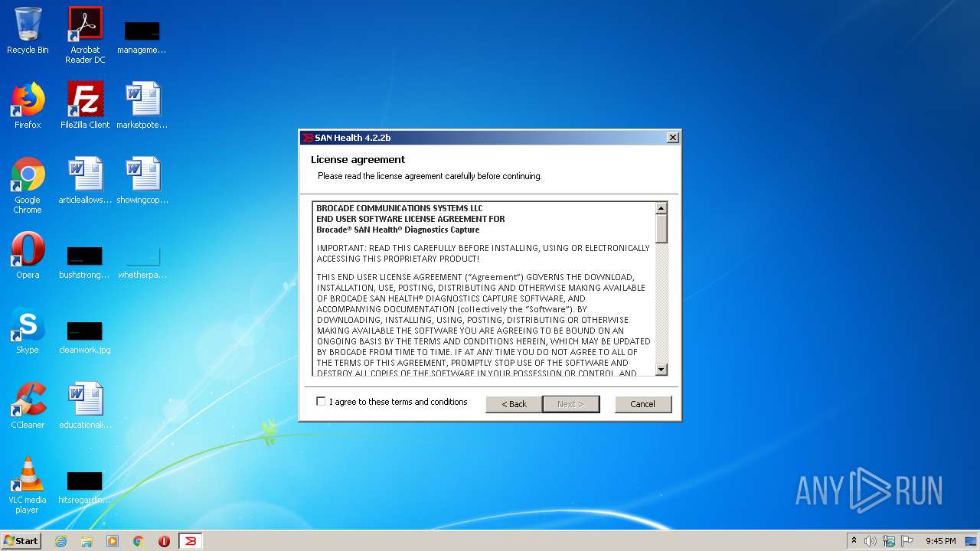The width and height of the screenshot is (980, 551).
Task: Select the cleanwork.jpg image file
Action: tap(84, 337)
